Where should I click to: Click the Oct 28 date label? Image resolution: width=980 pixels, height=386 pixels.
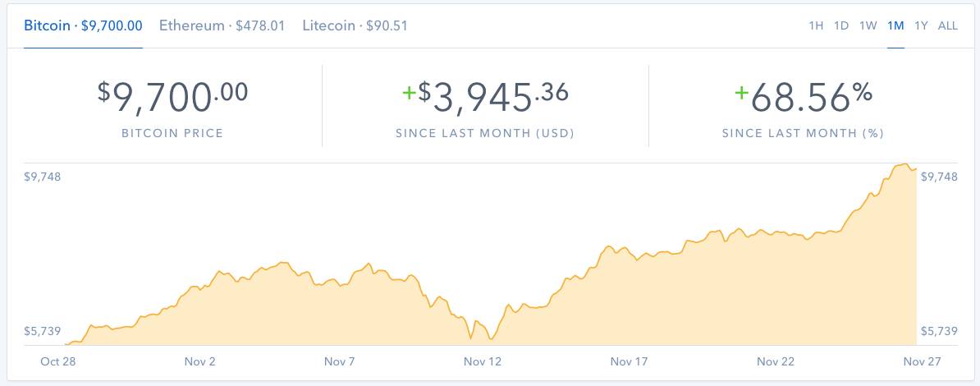tap(57, 361)
